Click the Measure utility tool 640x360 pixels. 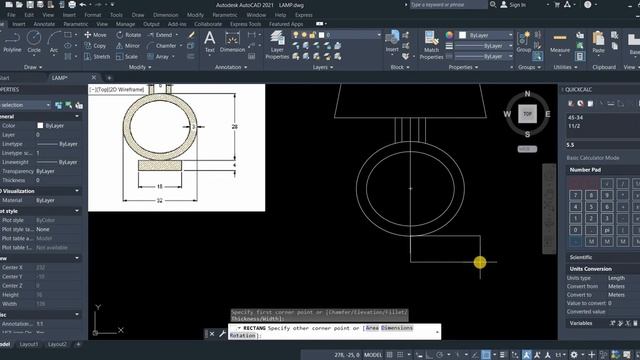560,43
